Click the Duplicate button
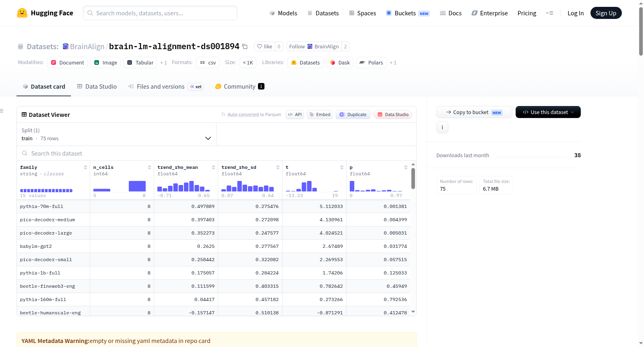 353,114
